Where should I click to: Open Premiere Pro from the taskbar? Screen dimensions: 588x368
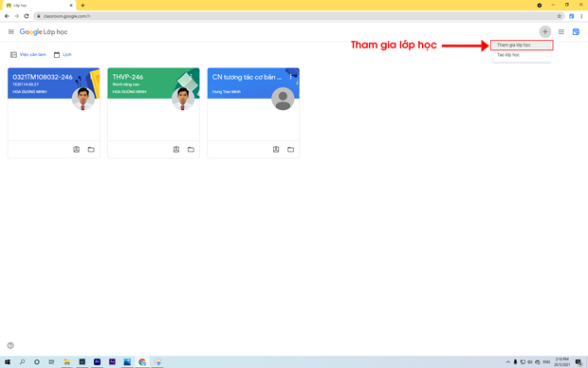[x=97, y=362]
